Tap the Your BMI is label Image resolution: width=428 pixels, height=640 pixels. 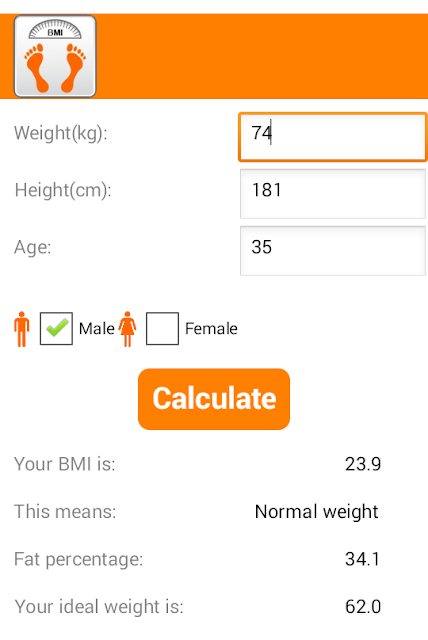(65, 464)
